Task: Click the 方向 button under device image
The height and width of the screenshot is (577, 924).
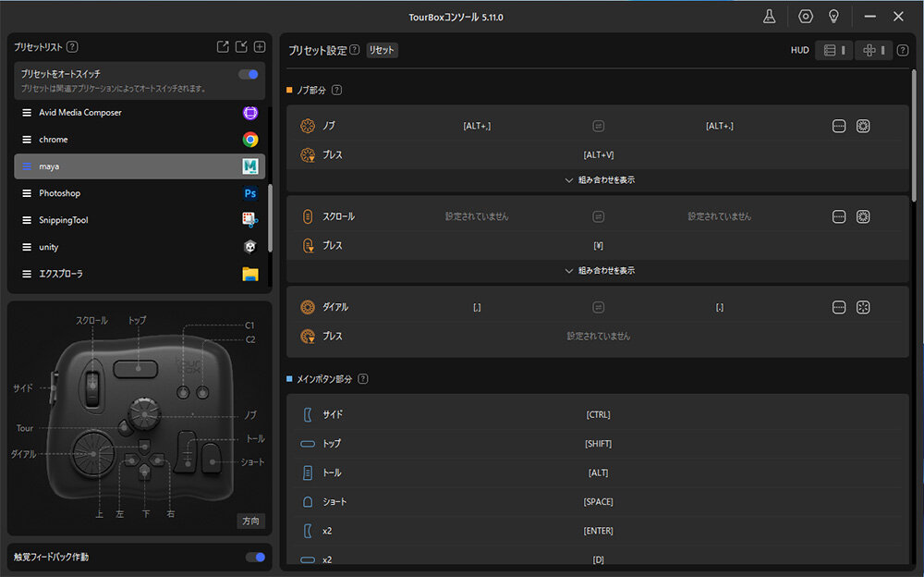Action: coord(250,521)
